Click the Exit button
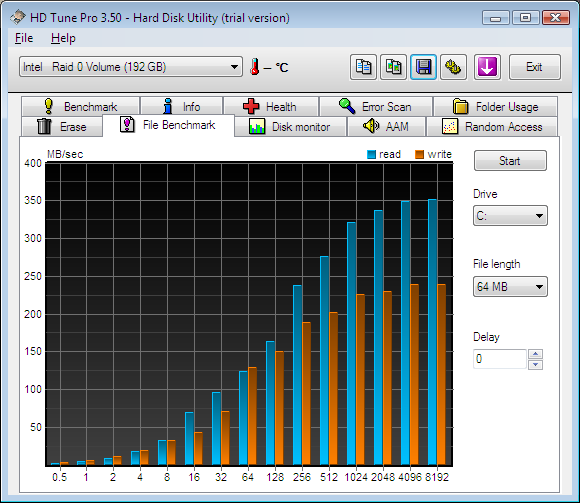Viewport: 580px width, 503px height. 535,67
